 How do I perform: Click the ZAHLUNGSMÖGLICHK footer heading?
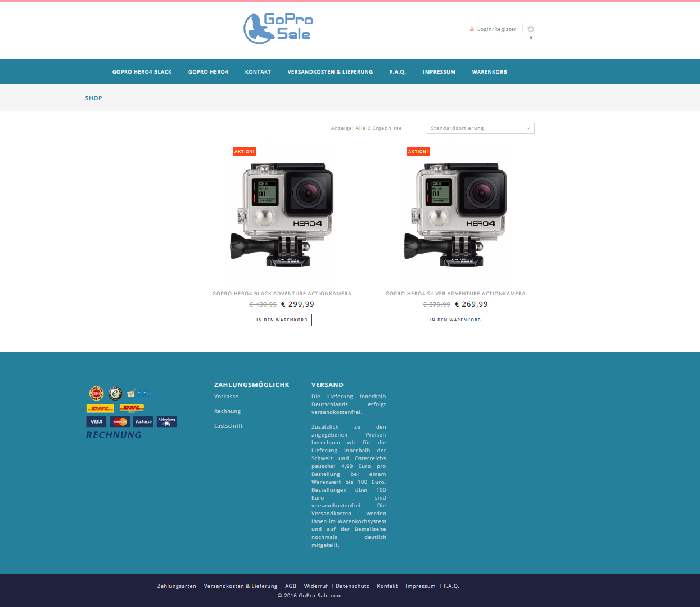coord(252,385)
